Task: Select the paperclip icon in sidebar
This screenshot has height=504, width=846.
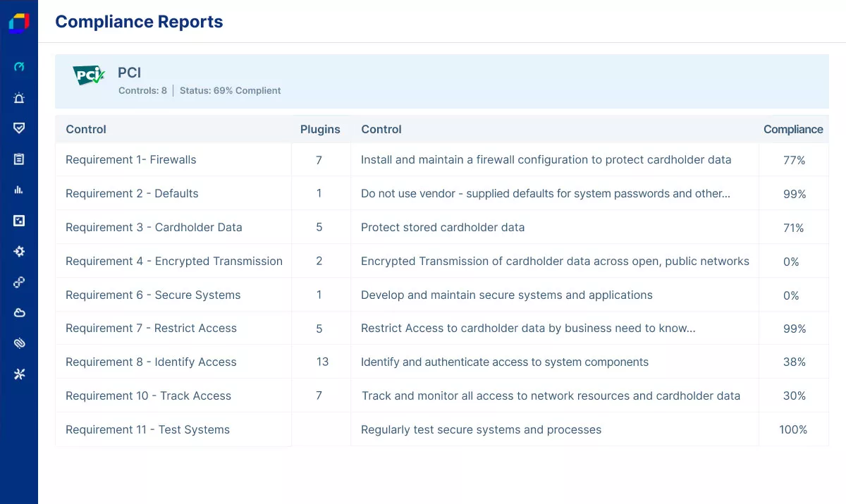Action: tap(19, 343)
